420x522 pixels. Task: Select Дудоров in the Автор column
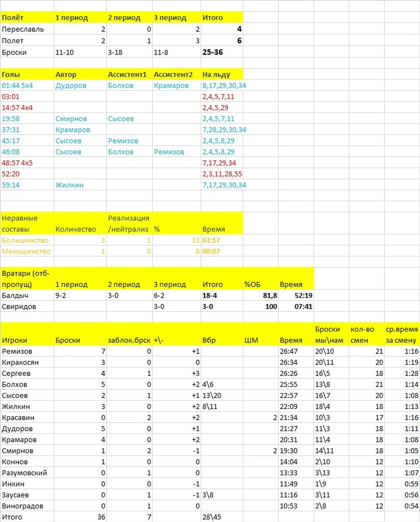coord(80,86)
